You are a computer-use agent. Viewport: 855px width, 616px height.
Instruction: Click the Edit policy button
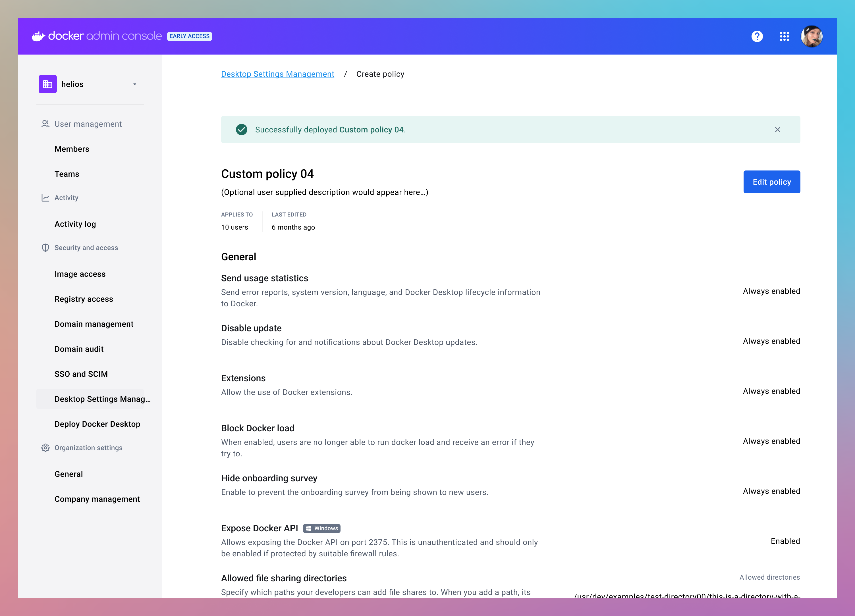[x=771, y=182]
